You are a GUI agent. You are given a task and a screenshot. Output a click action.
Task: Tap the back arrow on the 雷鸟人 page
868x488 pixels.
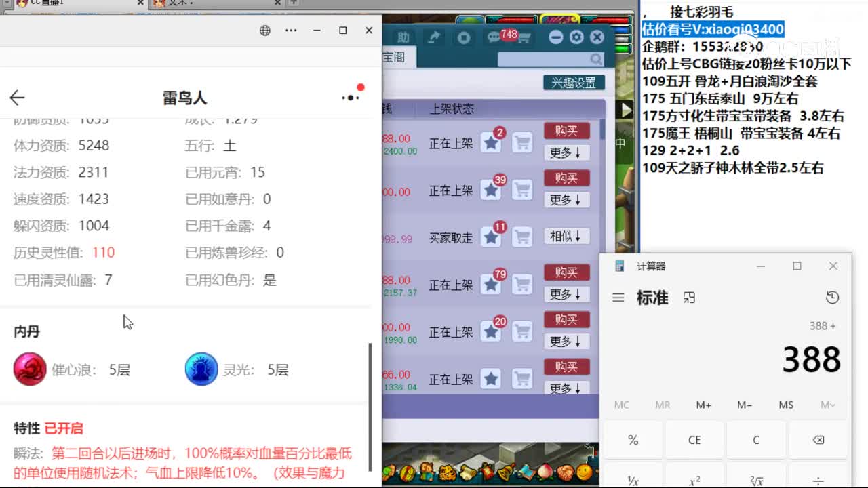coord(16,97)
